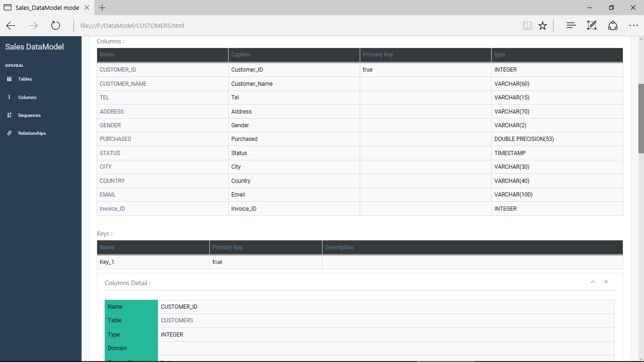
Task: Add this page to favorites
Action: [542, 25]
